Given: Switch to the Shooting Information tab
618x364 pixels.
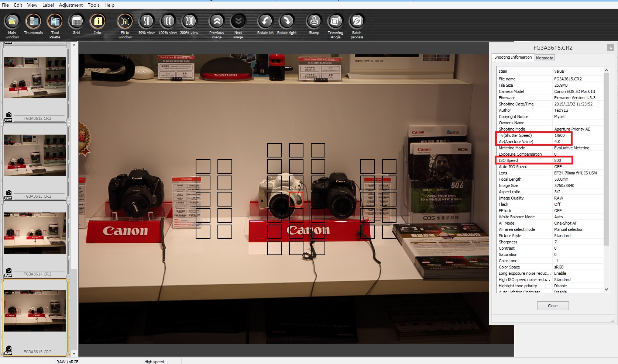Looking at the screenshot, I should 513,57.
